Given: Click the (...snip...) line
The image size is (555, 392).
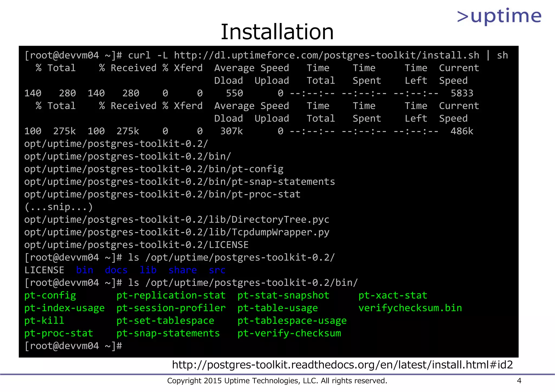Looking at the screenshot, I should coord(59,207).
